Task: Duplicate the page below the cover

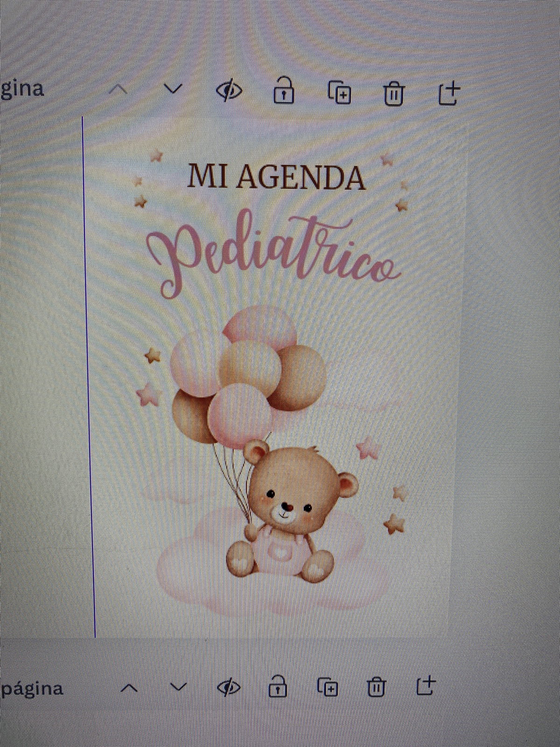Action: tap(328, 687)
